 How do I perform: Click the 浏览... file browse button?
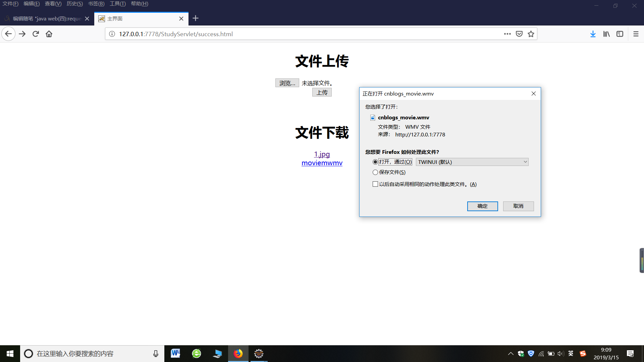(287, 83)
